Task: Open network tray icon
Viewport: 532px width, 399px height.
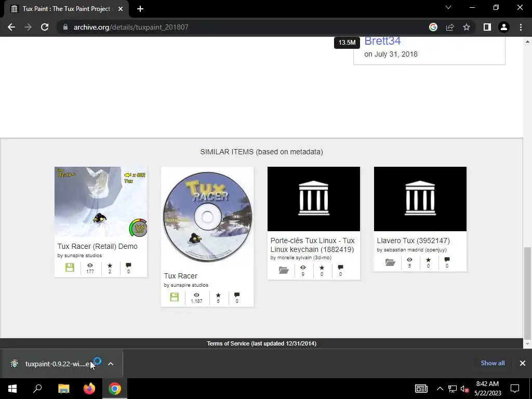Action: click(453, 389)
